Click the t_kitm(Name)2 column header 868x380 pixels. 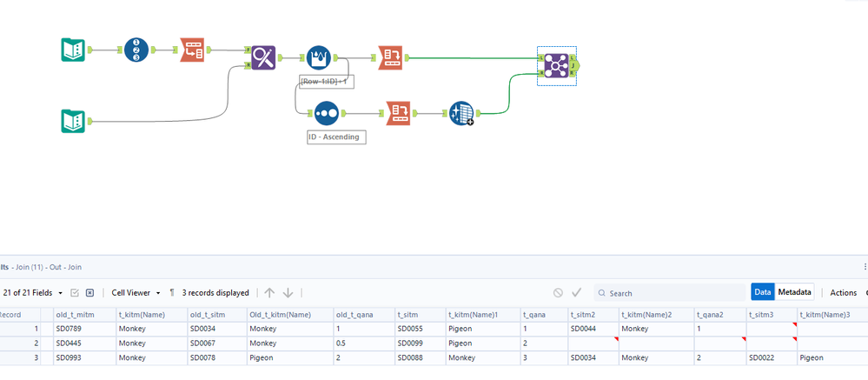click(x=657, y=314)
